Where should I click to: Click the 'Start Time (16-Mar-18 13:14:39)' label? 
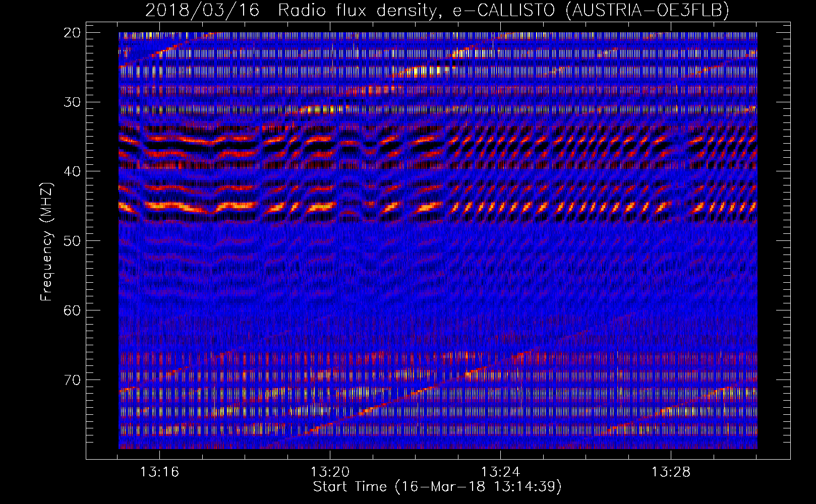[x=437, y=487]
